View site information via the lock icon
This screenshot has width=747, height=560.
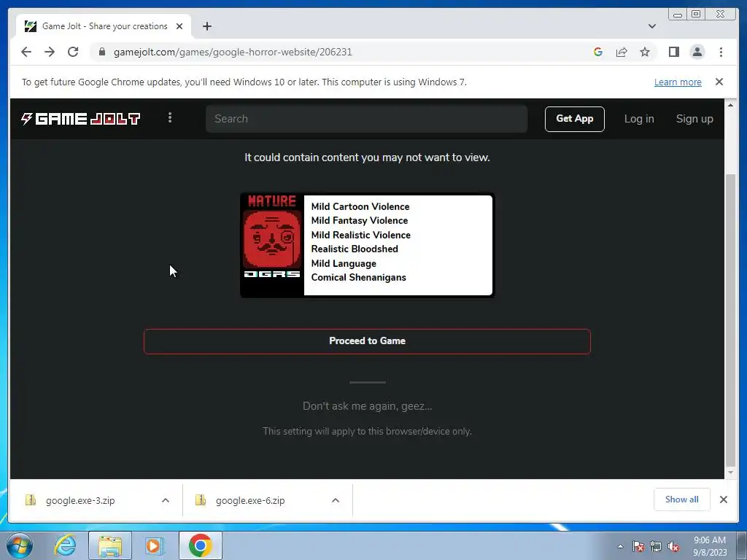(102, 52)
